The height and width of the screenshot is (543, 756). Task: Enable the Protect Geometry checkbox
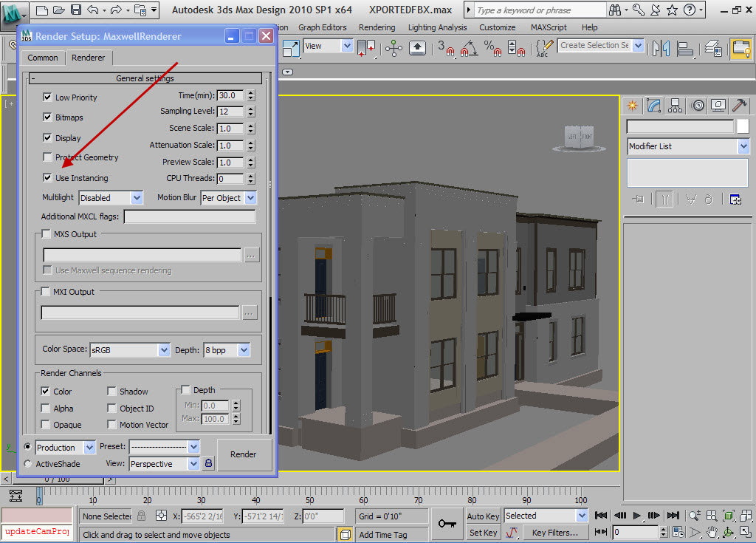coord(47,157)
